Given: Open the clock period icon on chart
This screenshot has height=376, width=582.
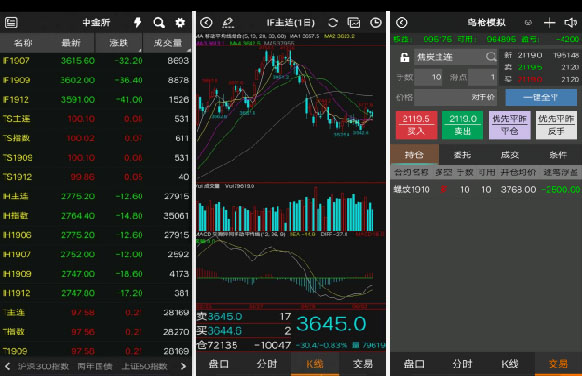Looking at the screenshot, I should click(376, 23).
